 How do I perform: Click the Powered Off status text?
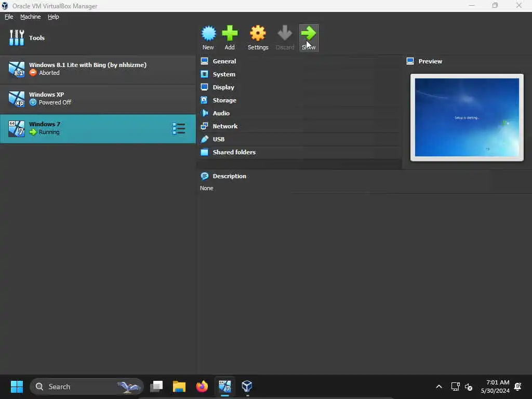click(x=55, y=102)
